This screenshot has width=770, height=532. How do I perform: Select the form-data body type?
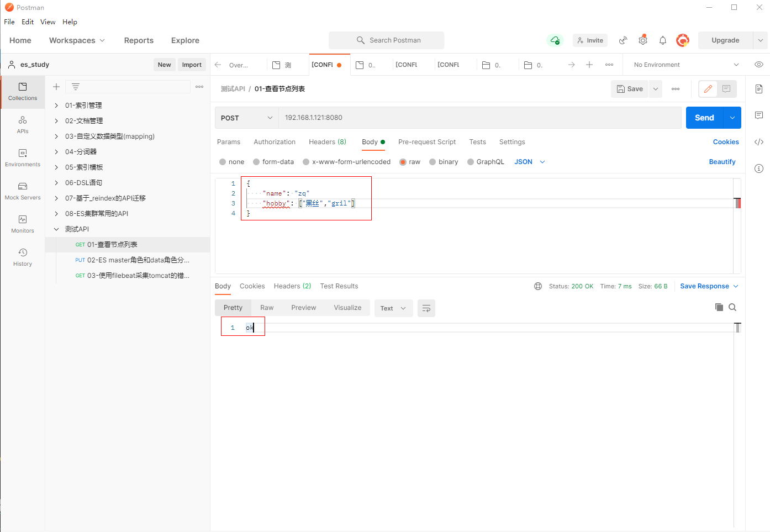256,162
